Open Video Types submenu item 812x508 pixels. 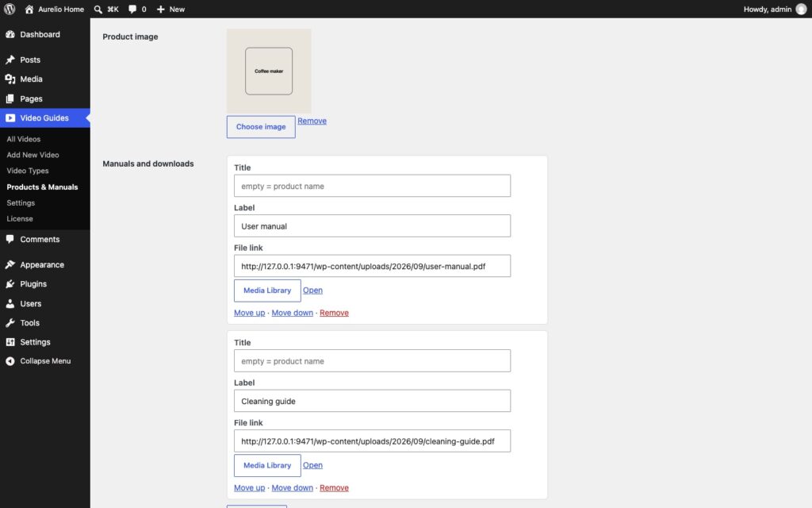pos(28,171)
